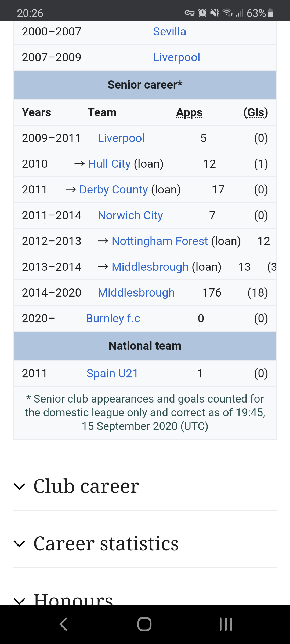
Task: Open the Burnley f.c link
Action: pos(113,318)
